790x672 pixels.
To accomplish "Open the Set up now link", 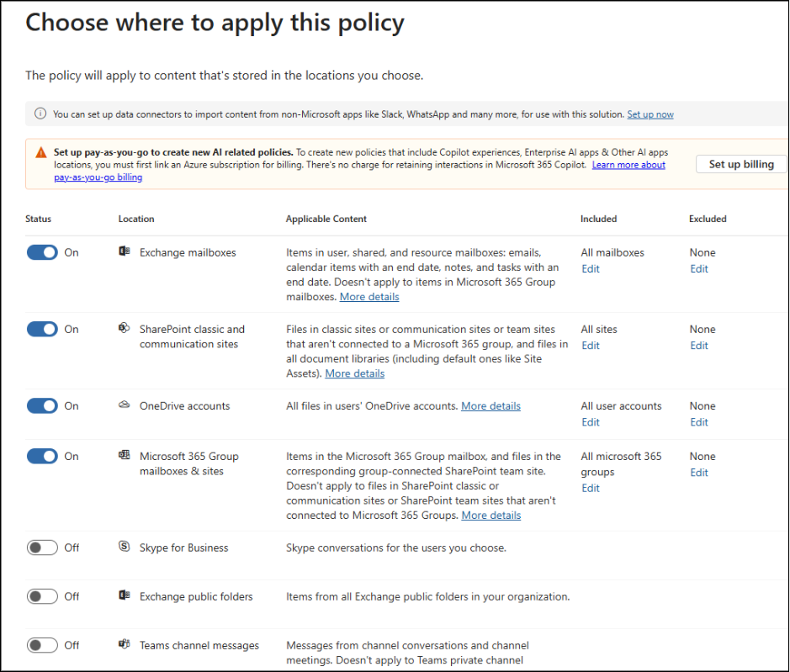I will pos(650,114).
